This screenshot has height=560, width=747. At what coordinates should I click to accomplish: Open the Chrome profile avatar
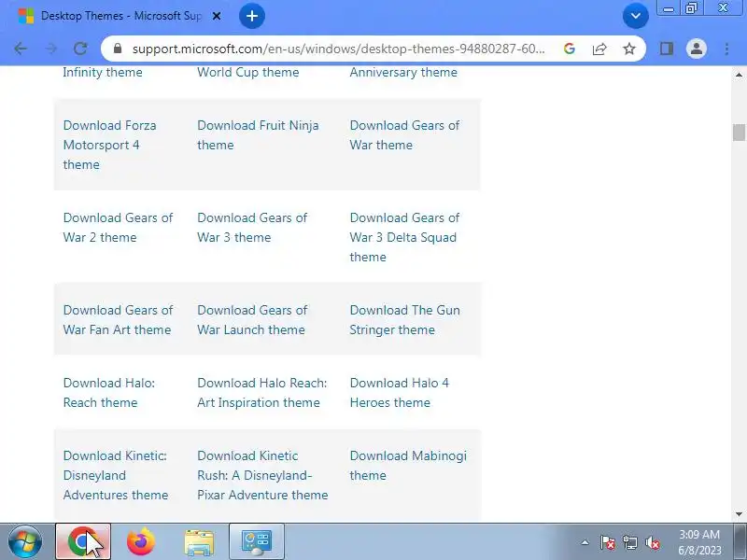point(696,49)
